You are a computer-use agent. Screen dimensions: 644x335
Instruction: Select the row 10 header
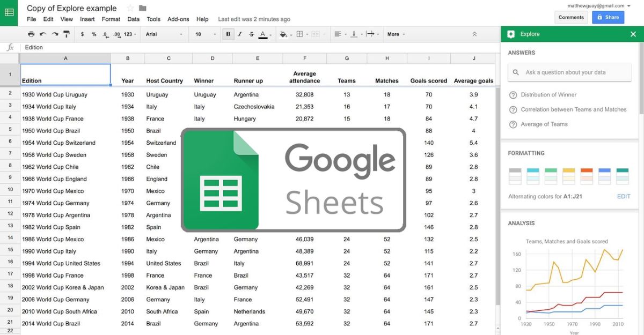coord(10,190)
